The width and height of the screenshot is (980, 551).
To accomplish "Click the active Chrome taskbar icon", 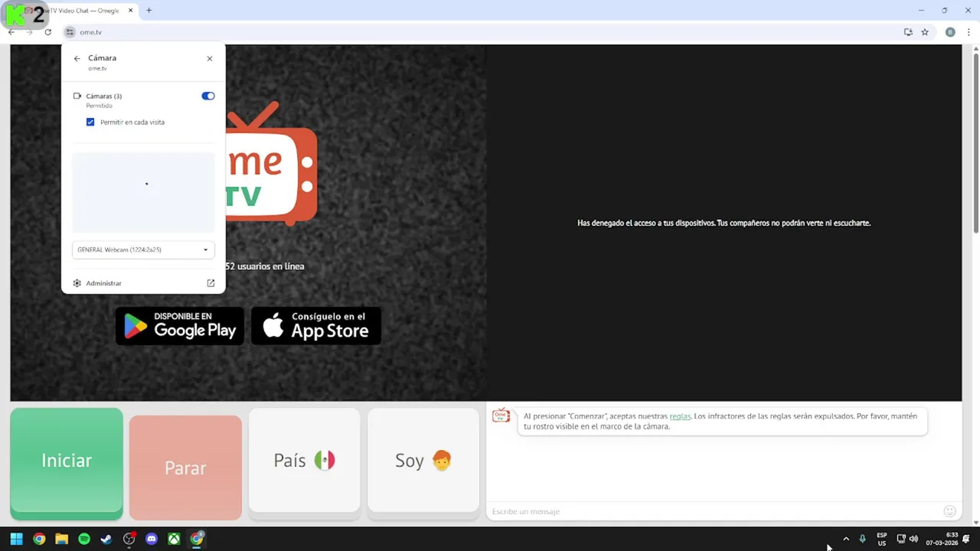I will tap(198, 539).
